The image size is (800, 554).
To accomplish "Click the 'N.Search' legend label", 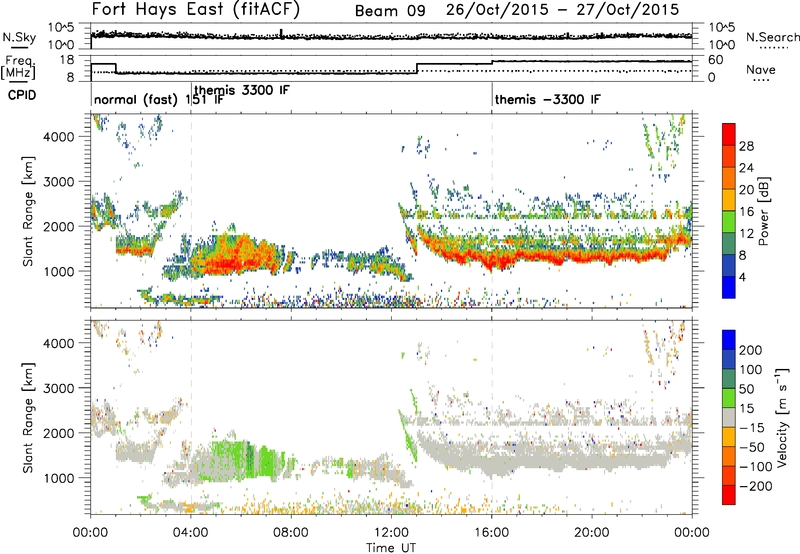I will pos(772,37).
